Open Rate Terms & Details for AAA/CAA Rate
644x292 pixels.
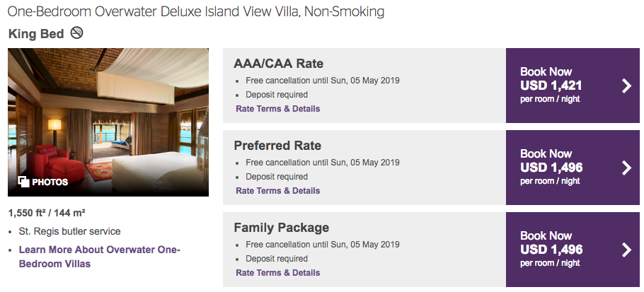click(277, 109)
